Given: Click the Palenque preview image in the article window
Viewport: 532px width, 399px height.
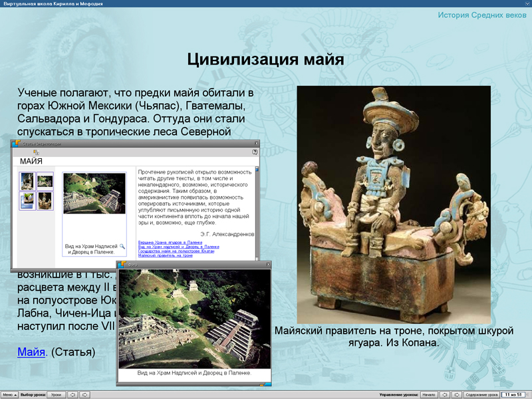Looking at the screenshot, I should click(94, 194).
